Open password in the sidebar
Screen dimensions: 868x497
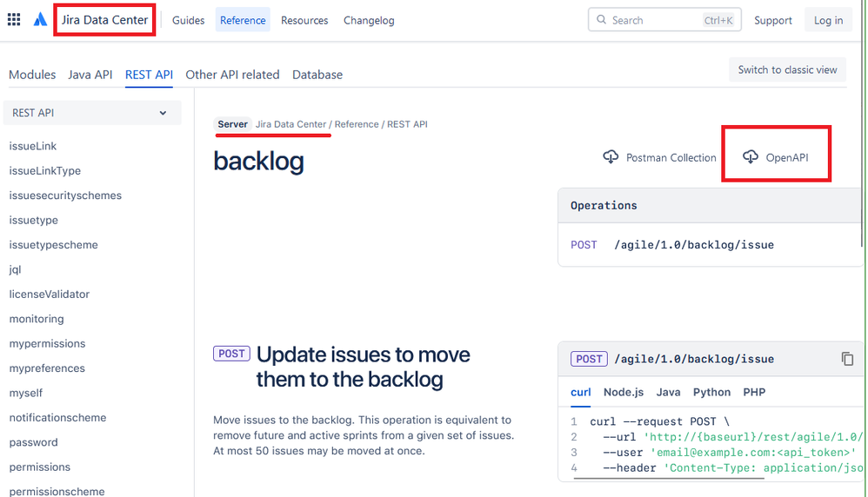coord(33,442)
